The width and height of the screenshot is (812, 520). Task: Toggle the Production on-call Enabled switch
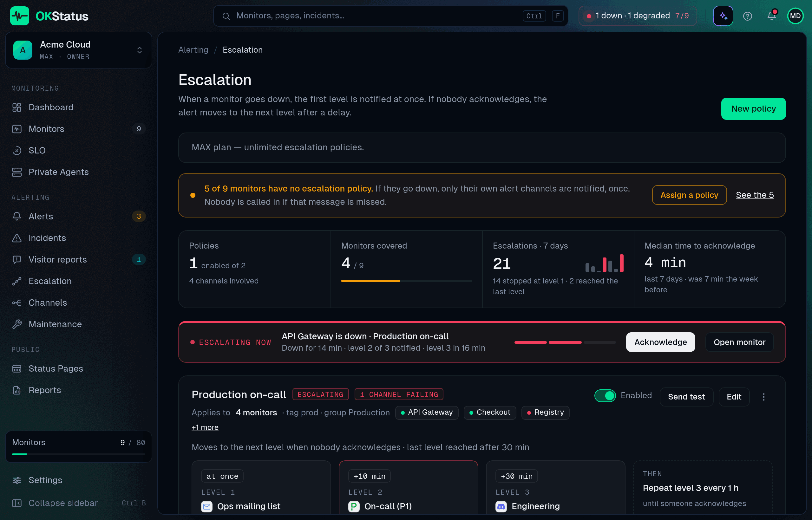[x=605, y=396]
